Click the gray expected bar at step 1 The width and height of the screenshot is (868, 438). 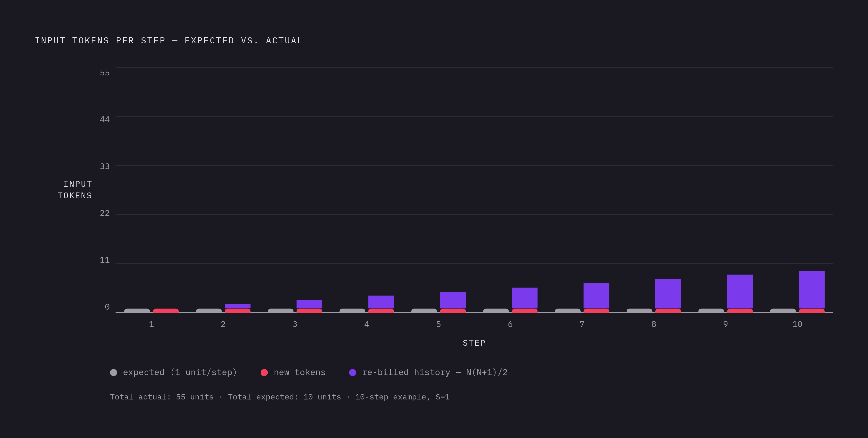(x=137, y=310)
